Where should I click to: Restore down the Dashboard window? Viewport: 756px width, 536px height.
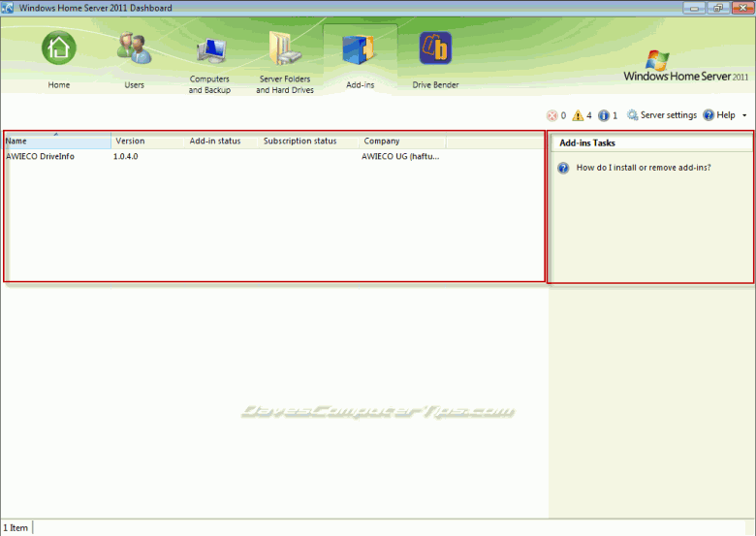[718, 8]
